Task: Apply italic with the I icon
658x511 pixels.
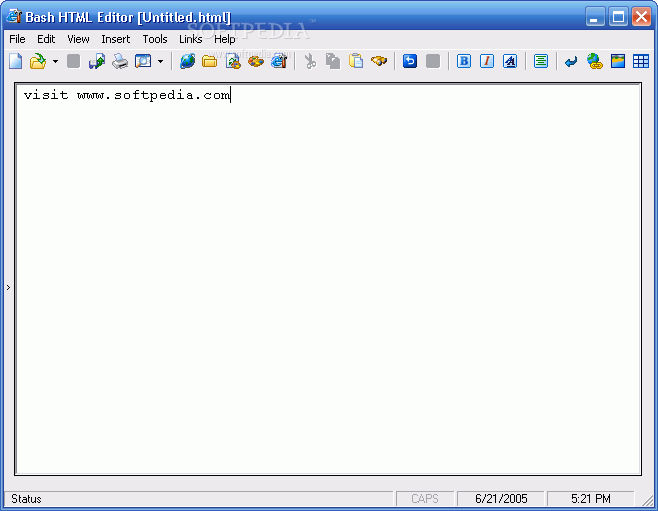Action: (487, 61)
